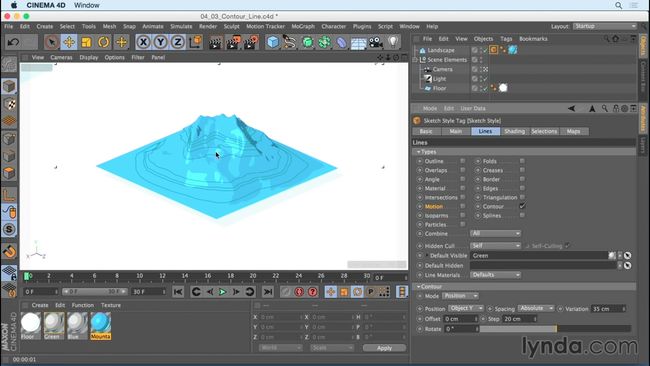This screenshot has height=366, width=650.
Task: Select the Mountain material thumbnail
Action: coord(100,325)
